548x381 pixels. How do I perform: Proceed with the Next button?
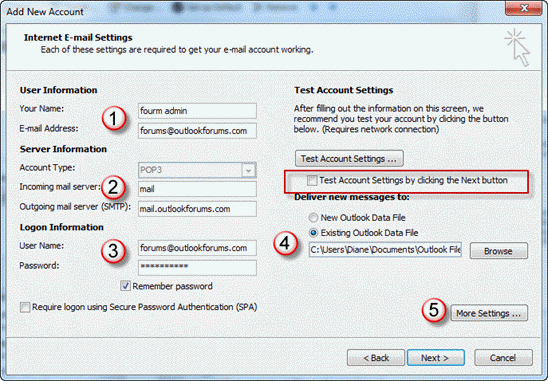435,358
